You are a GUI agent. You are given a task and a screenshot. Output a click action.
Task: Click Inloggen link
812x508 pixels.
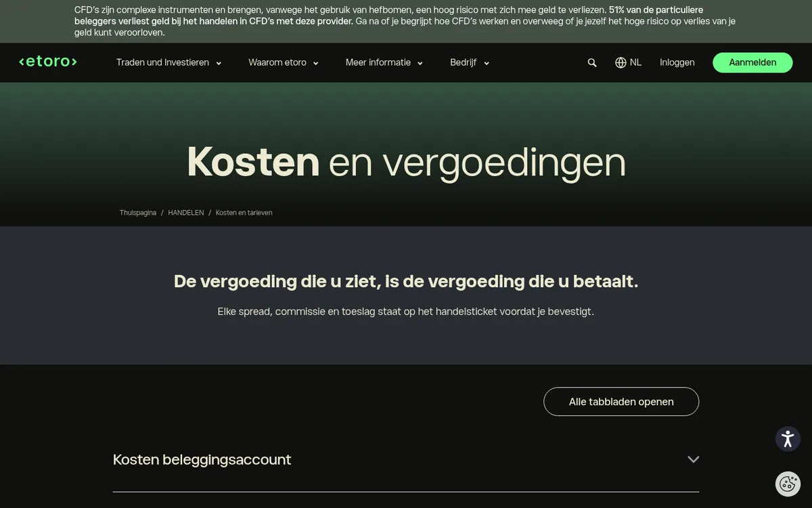[x=677, y=62]
